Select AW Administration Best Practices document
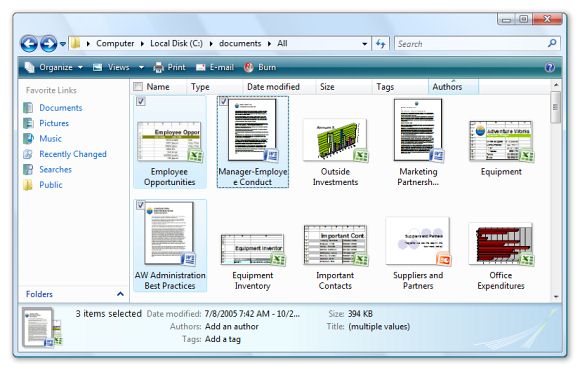 click(170, 246)
